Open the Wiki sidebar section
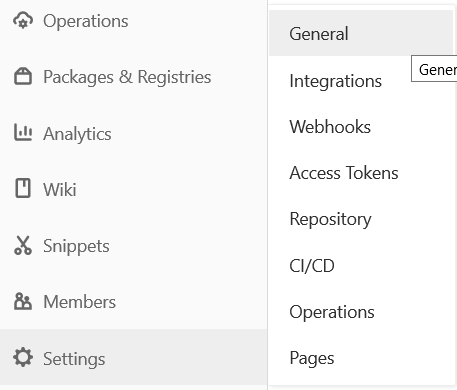This screenshot has height=390, width=457. [133, 189]
